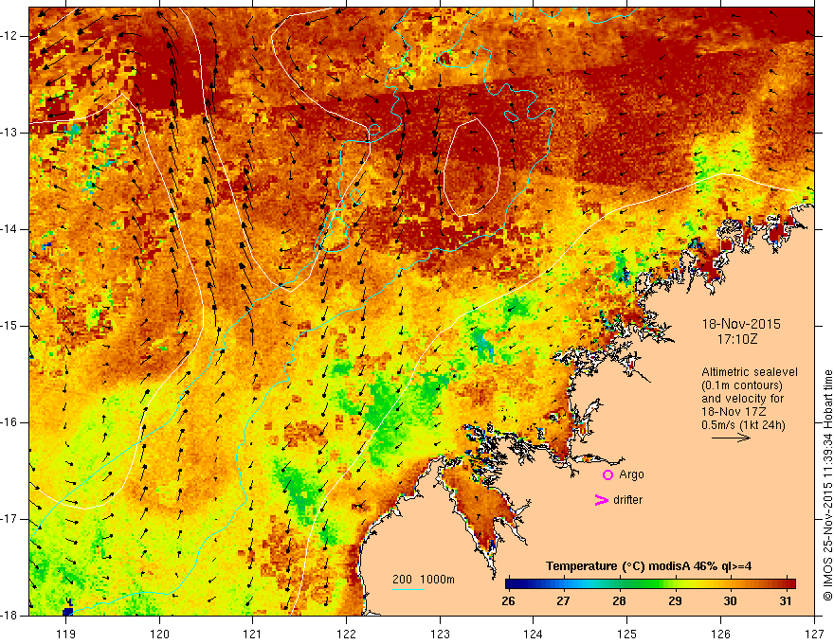The width and height of the screenshot is (834, 644).
Task: Click the latitude axis label -13
Action: click(x=9, y=133)
